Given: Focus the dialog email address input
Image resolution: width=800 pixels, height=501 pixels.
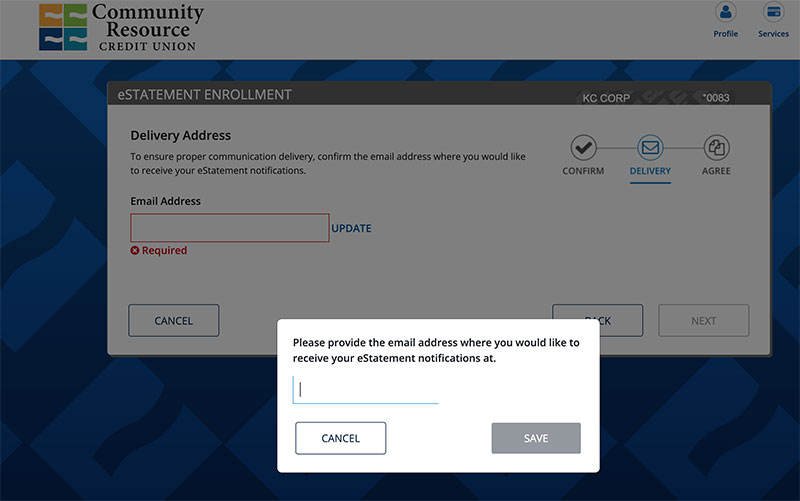Looking at the screenshot, I should point(365,390).
